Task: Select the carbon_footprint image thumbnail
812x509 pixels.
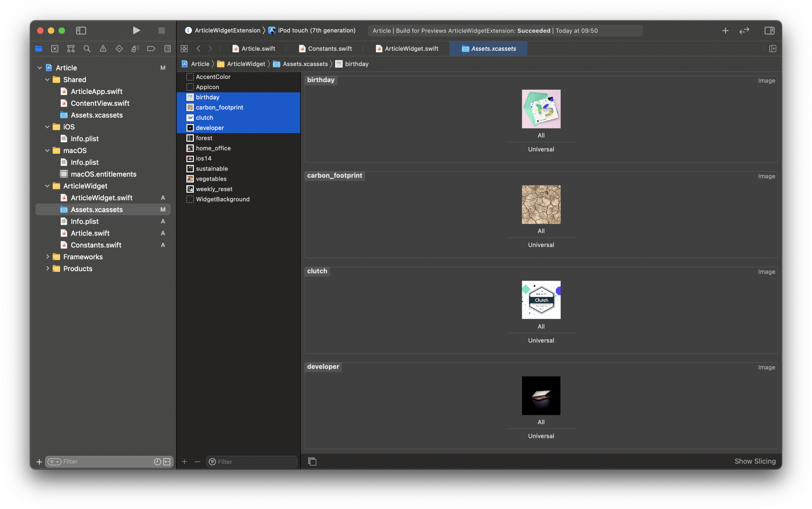Action: (541, 205)
